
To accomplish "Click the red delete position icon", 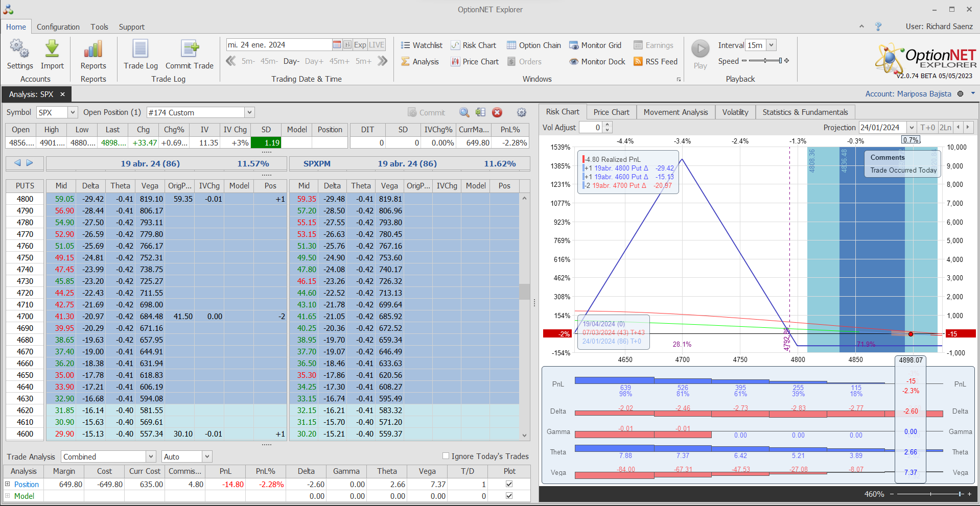I will pos(497,112).
